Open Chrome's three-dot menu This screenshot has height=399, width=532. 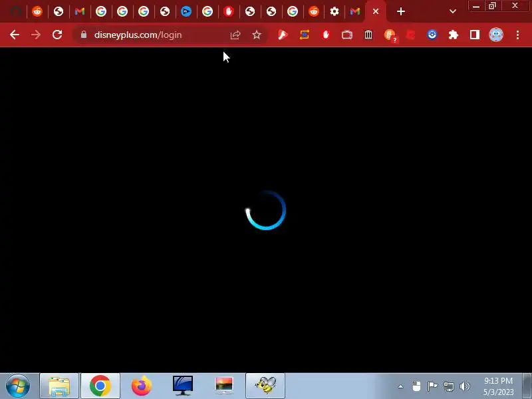tap(517, 35)
